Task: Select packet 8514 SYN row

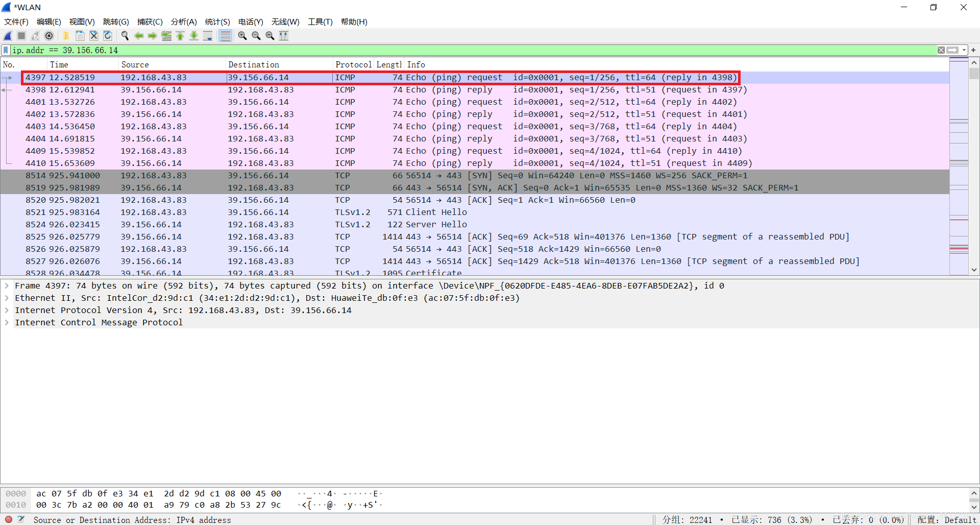Action: [x=475, y=176]
